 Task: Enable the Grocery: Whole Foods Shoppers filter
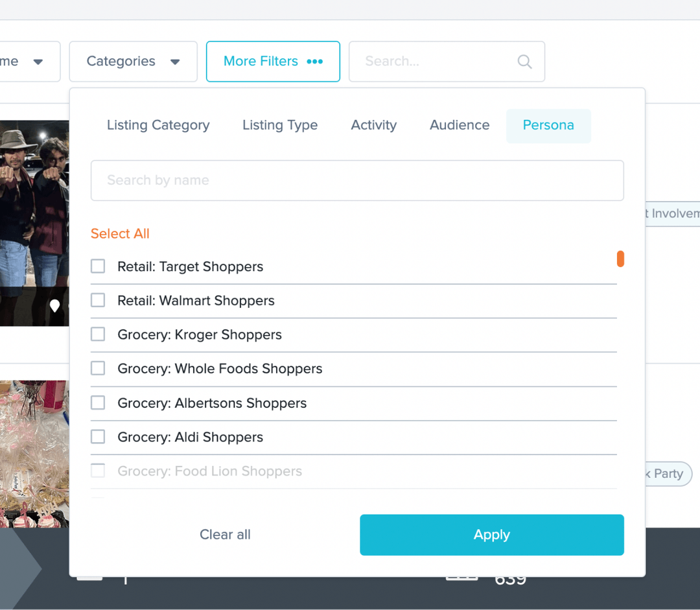pos(97,368)
